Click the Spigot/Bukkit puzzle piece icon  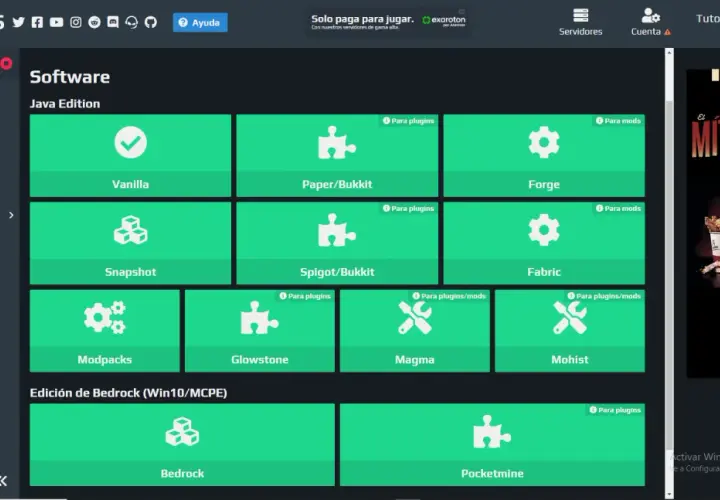(x=337, y=230)
